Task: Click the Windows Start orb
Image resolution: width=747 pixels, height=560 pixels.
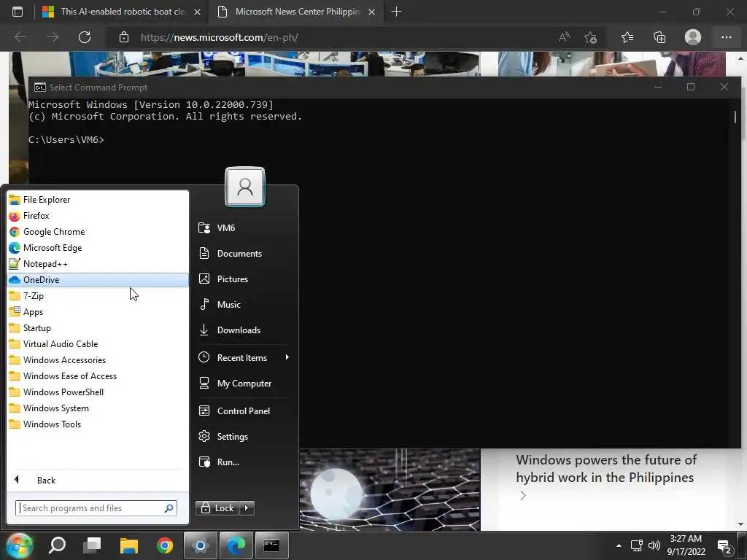Action: coord(19,545)
